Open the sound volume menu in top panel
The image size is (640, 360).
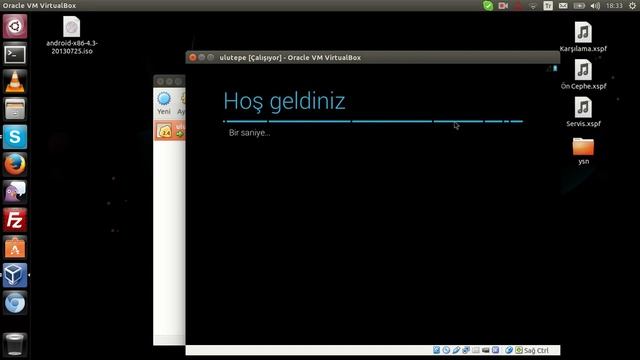point(595,6)
